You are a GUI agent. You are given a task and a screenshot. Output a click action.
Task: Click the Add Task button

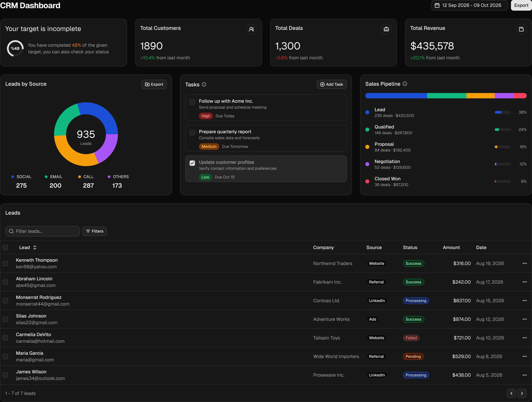coord(331,84)
